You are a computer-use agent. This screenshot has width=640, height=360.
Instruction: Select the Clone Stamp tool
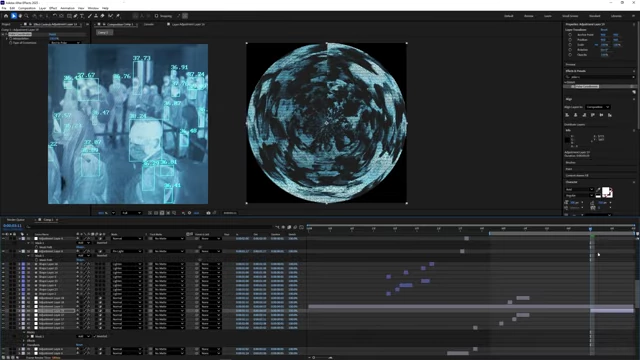pyautogui.click(x=96, y=16)
